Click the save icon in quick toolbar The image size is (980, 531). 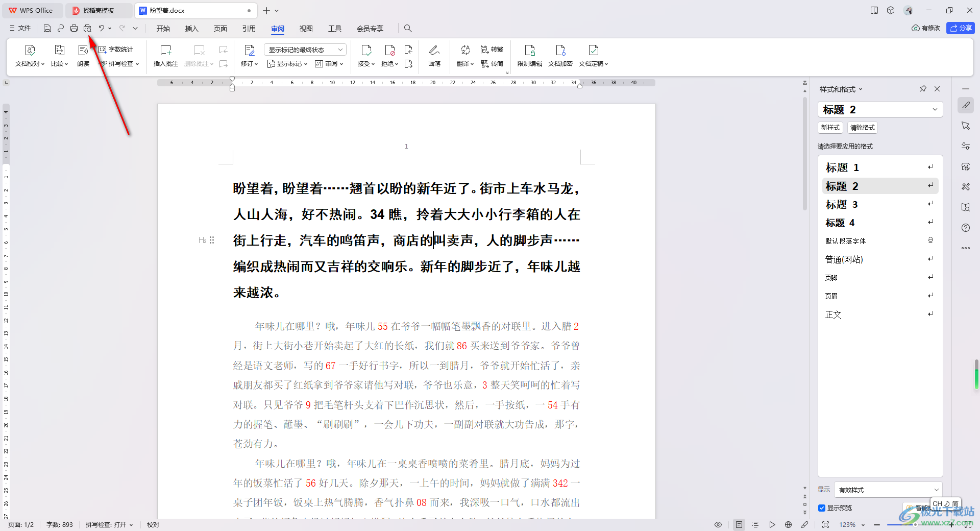tap(47, 28)
